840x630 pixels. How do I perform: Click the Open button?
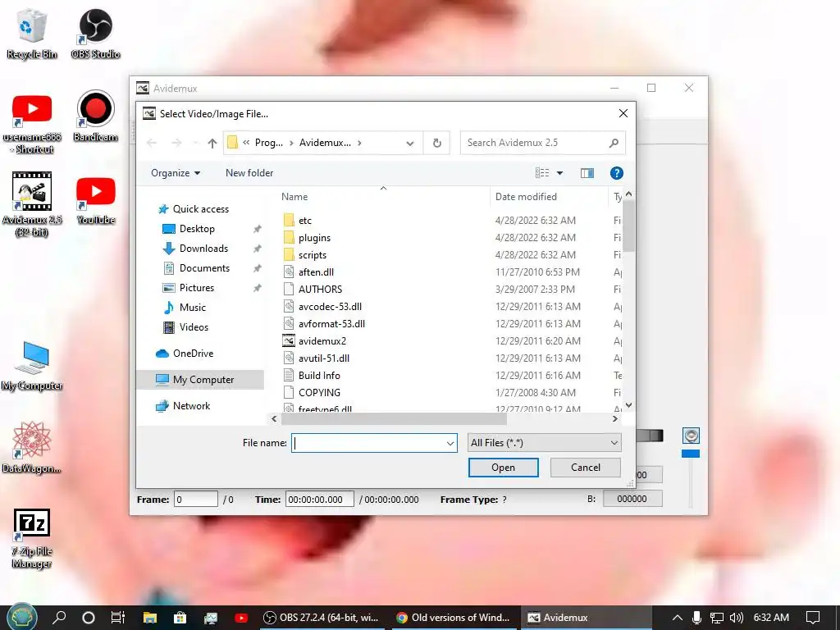(503, 467)
